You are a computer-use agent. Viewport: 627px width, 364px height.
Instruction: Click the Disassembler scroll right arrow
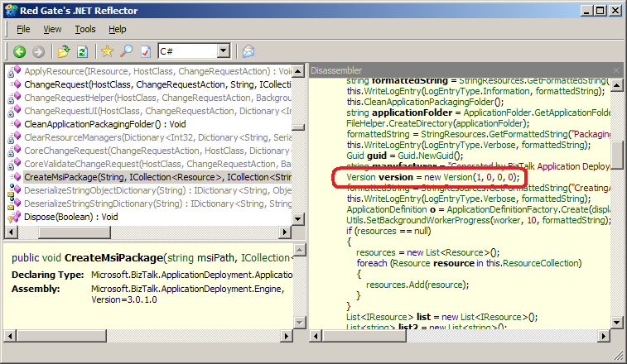tap(604, 337)
